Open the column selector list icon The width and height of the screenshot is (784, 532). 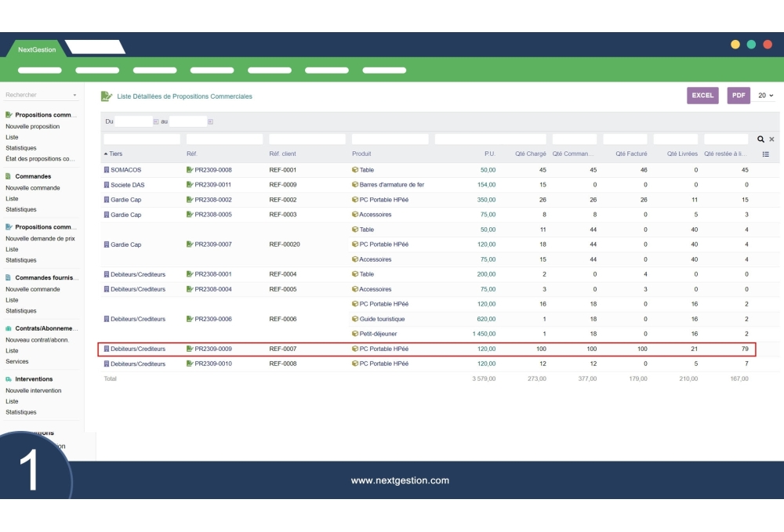coord(766,154)
